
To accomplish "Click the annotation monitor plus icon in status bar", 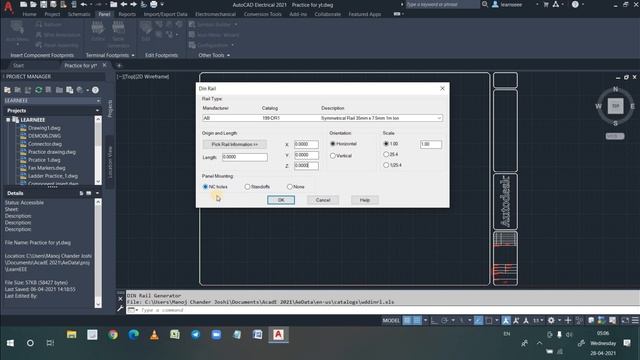I will coord(568,320).
